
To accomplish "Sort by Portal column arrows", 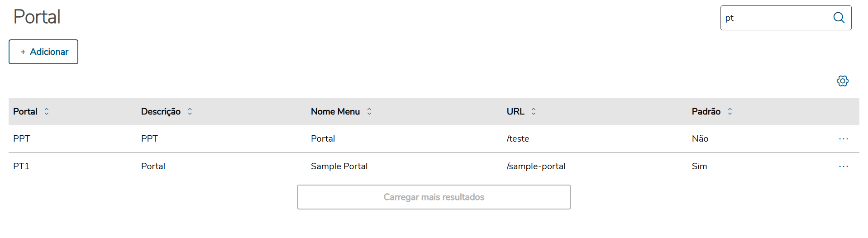I will (x=47, y=111).
